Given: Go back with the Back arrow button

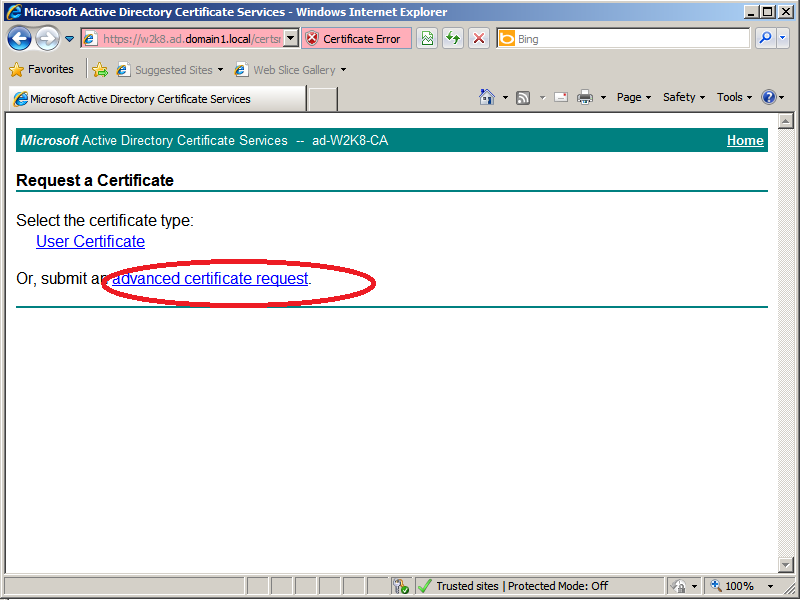Looking at the screenshot, I should coord(19,39).
